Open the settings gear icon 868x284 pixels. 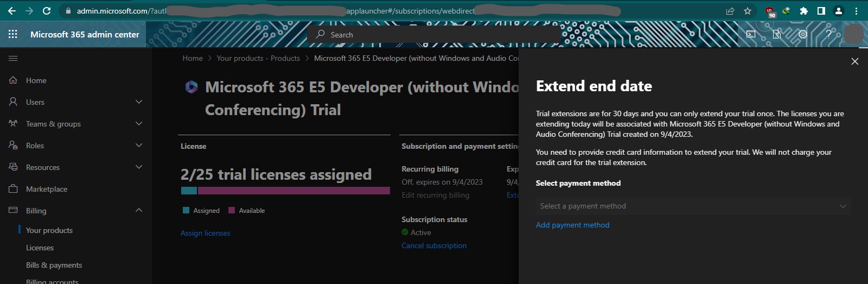point(802,34)
